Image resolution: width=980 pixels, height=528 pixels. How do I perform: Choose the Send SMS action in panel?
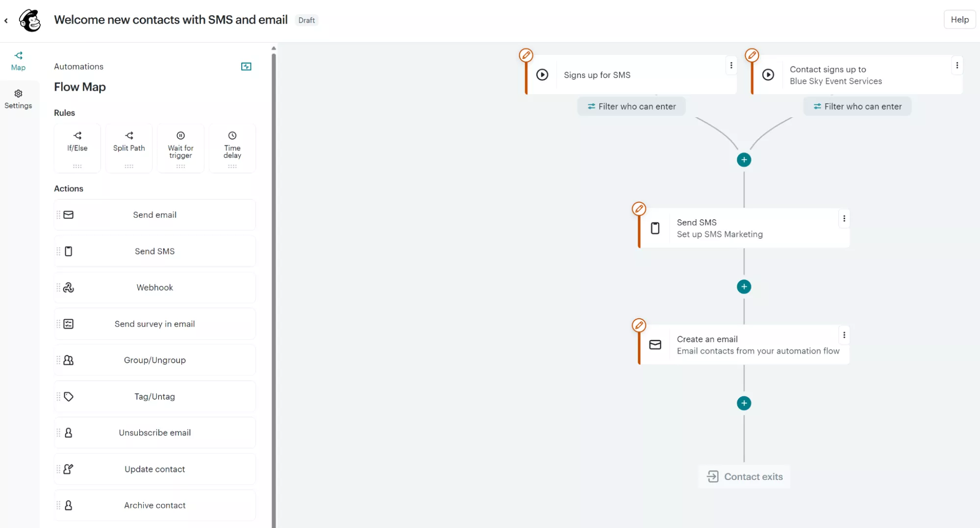(x=155, y=251)
